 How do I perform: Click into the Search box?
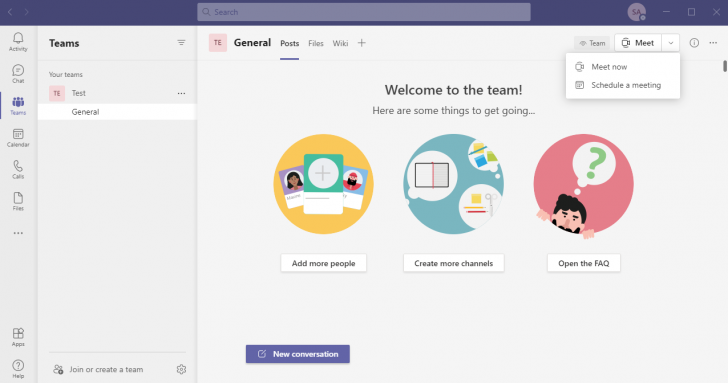364,12
